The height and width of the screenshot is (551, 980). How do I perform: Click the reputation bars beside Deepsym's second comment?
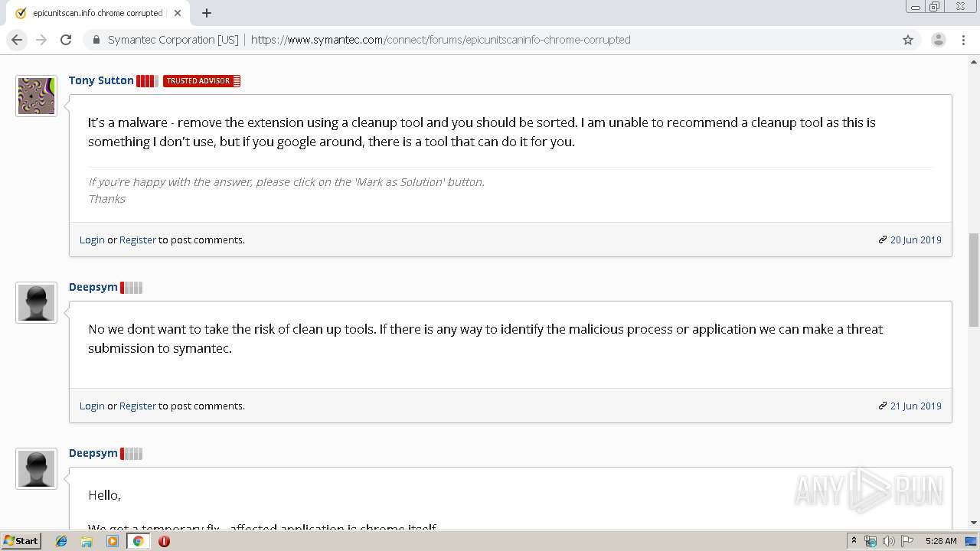click(132, 288)
